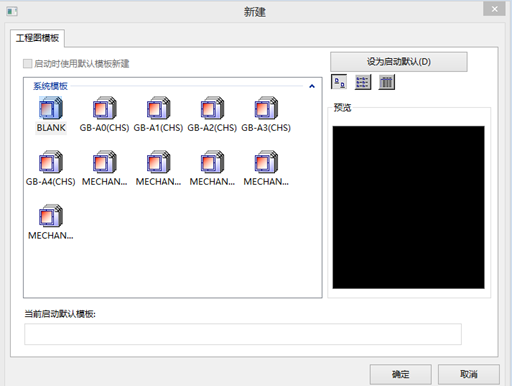Select the BLANK template icon
Image resolution: width=512 pixels, height=386 pixels.
tap(51, 108)
